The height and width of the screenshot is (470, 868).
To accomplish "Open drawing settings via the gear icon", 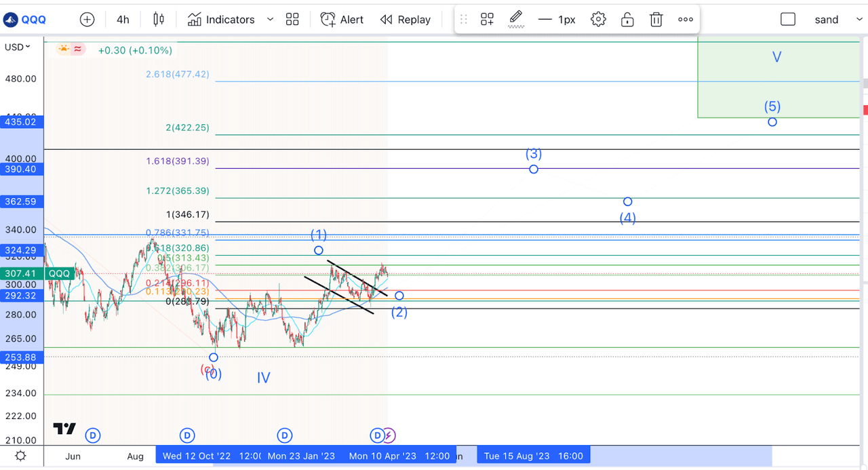I will [x=598, y=19].
